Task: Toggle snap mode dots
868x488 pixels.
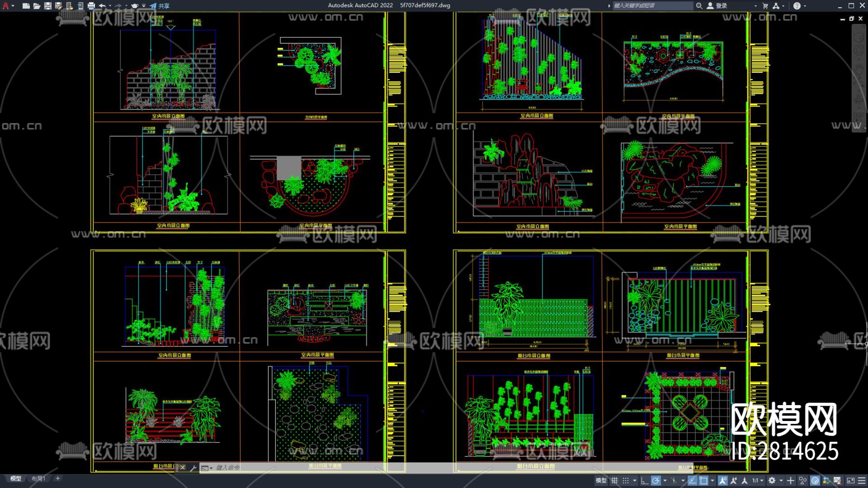Action: (x=625, y=481)
